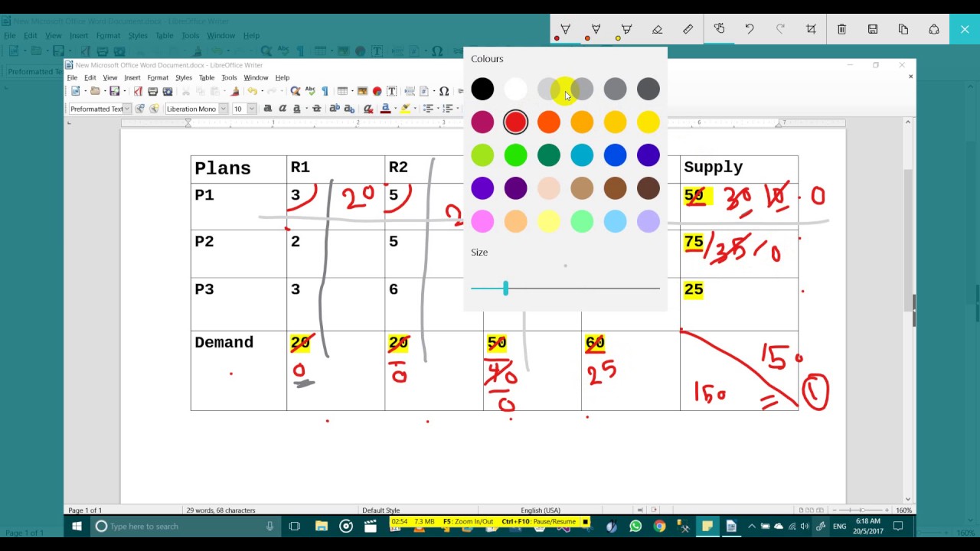980x551 pixels.
Task: Open the ruler tool
Action: (688, 29)
